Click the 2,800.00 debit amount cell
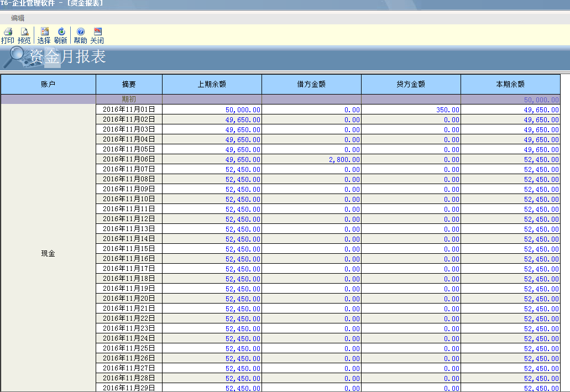Screen dimensions: 570x392 point(311,159)
